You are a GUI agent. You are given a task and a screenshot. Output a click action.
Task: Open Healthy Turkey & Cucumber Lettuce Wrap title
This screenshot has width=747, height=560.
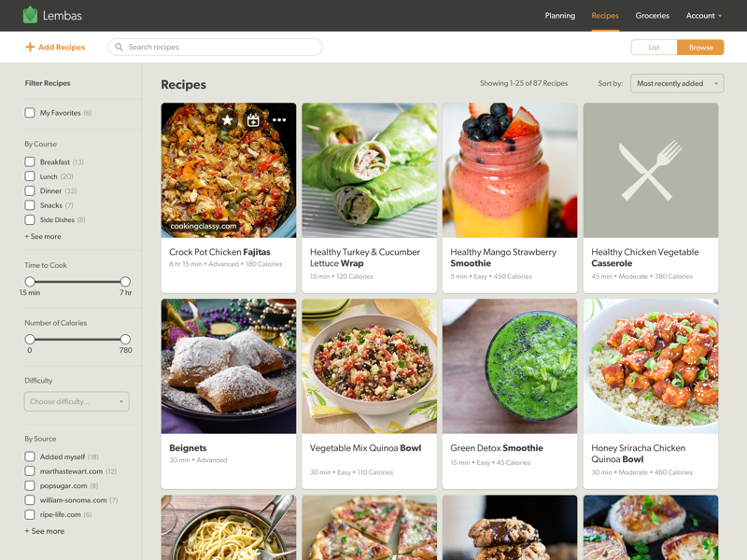365,258
